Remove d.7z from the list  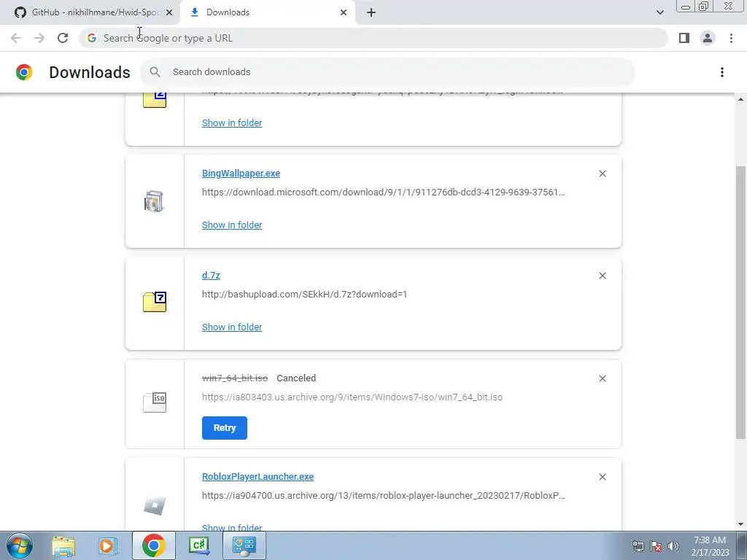pos(602,276)
